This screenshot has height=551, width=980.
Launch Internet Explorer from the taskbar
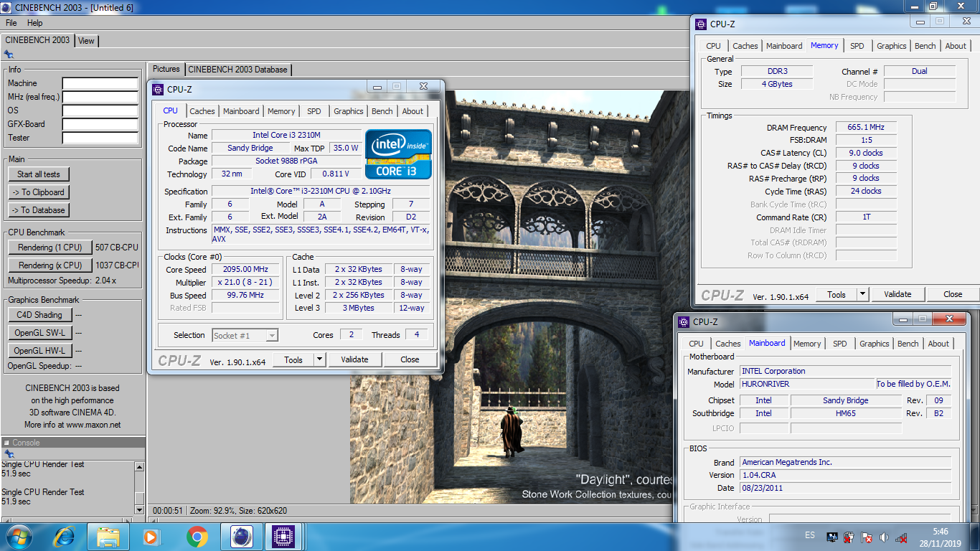64,537
